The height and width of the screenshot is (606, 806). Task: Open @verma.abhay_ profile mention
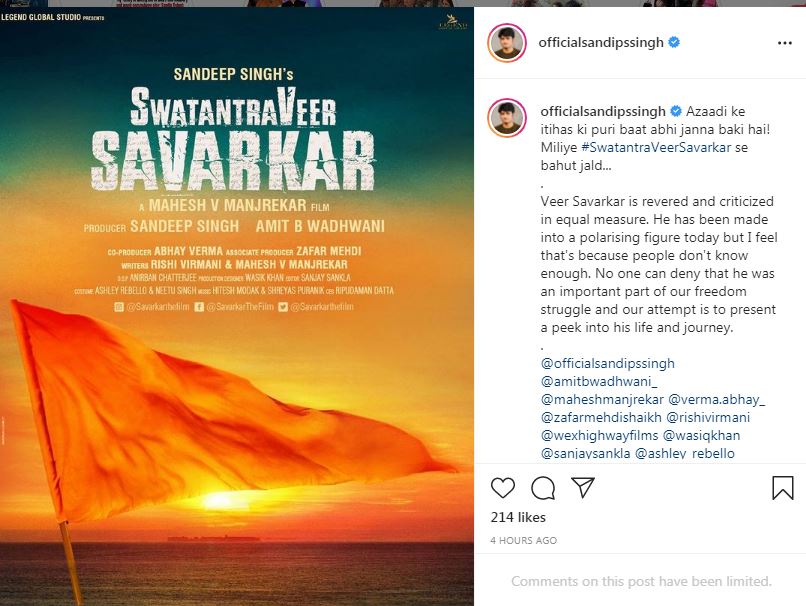717,399
